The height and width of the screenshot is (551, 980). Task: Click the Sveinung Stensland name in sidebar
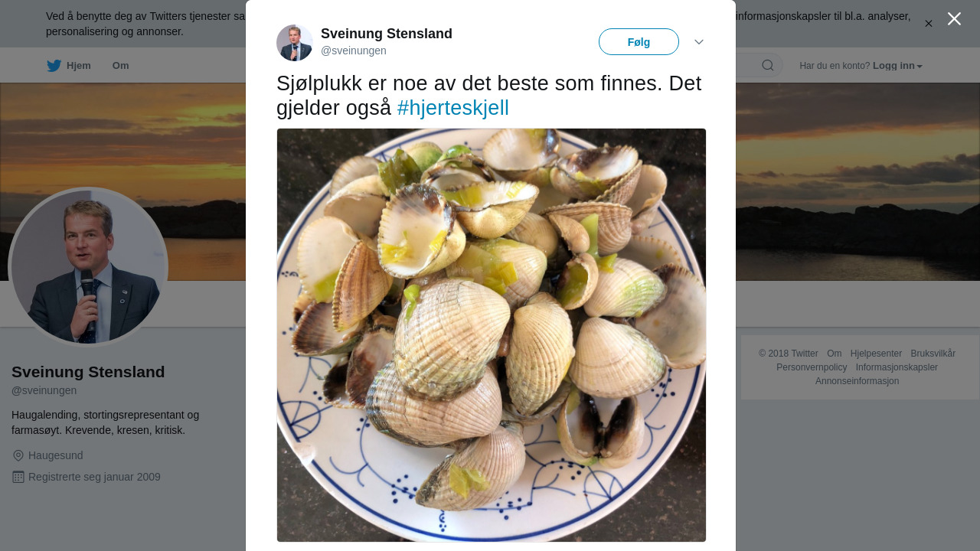pos(88,372)
